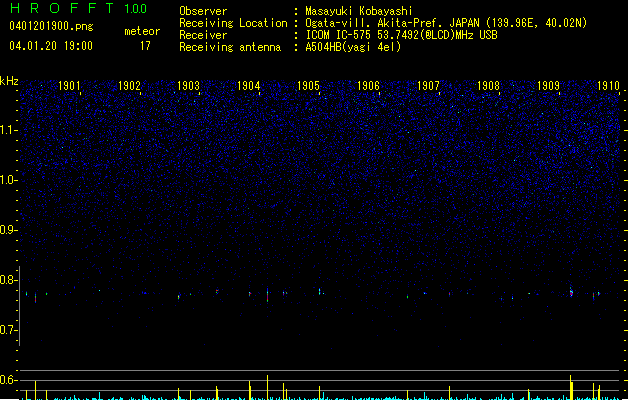
Task: Click the meteor count value 17
Action: 145,46
